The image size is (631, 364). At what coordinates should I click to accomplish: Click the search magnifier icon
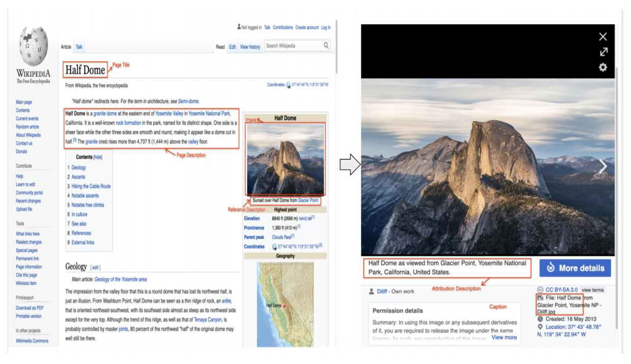(326, 46)
